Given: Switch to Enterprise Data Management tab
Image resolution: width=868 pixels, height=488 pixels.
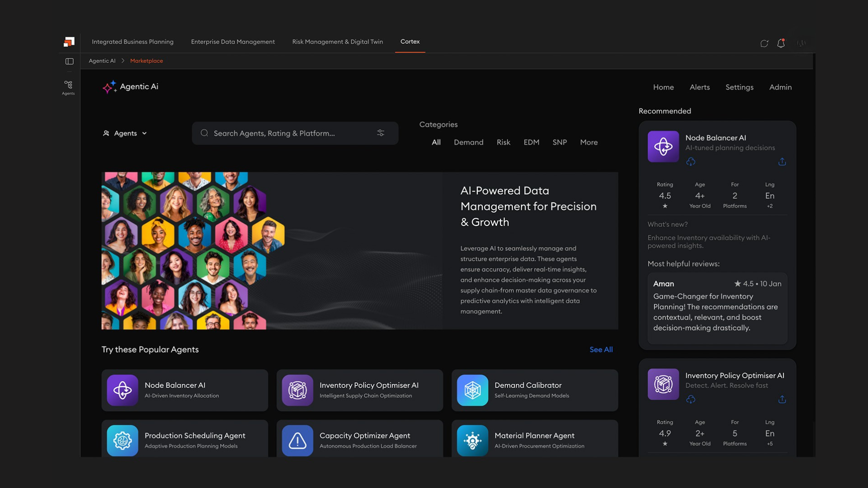Looking at the screenshot, I should click(x=233, y=42).
